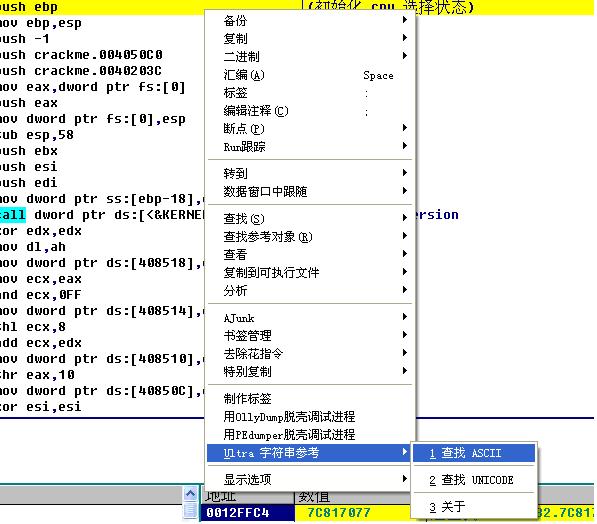Choose 标签 menu entry
The width and height of the screenshot is (597, 524).
point(310,93)
